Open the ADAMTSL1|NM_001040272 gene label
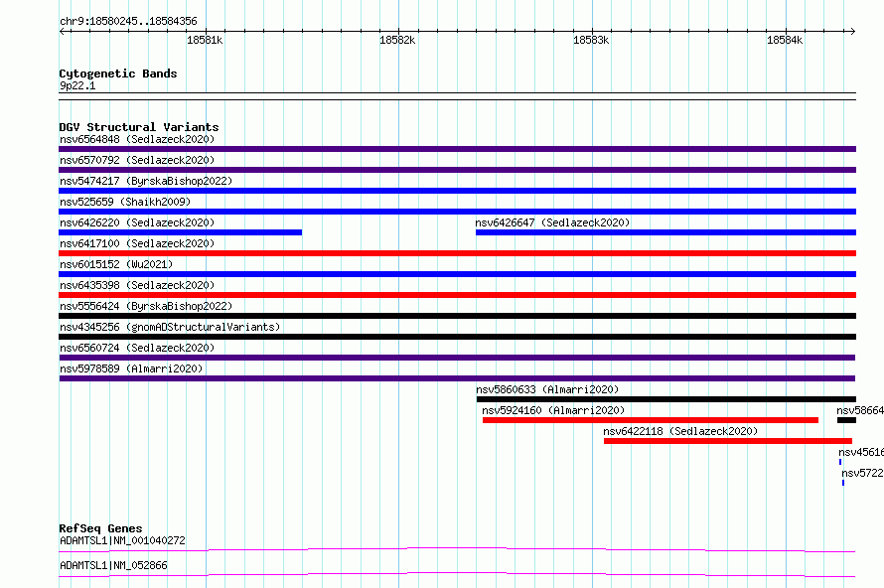Viewport: 884px width, 588px height. [x=122, y=540]
